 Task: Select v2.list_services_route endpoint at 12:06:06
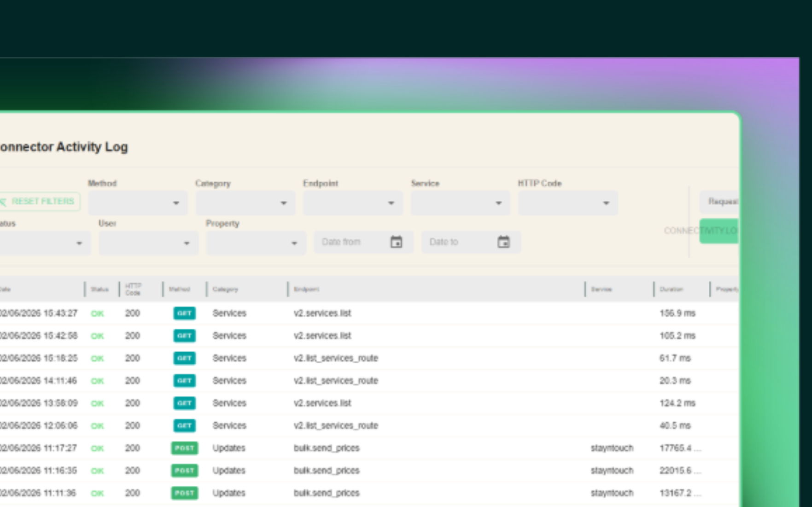[336, 425]
